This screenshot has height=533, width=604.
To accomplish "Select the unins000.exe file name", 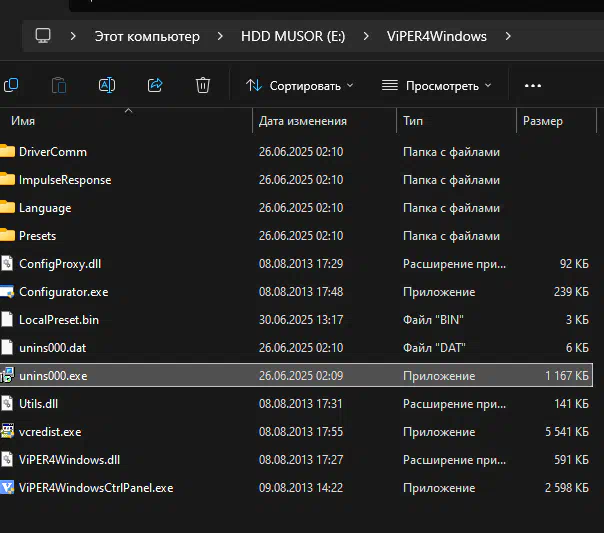I will [53, 376].
